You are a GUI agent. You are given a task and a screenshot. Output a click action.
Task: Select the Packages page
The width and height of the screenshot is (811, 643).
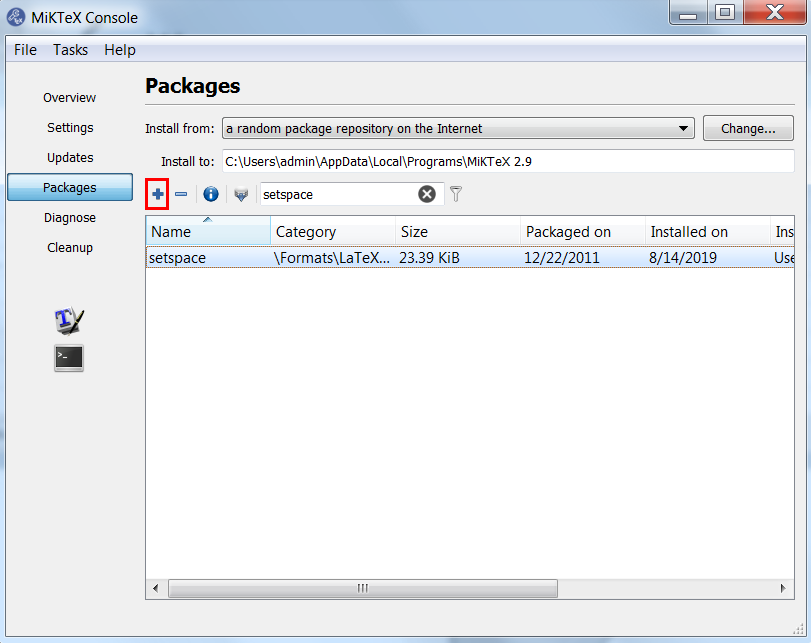coord(70,187)
